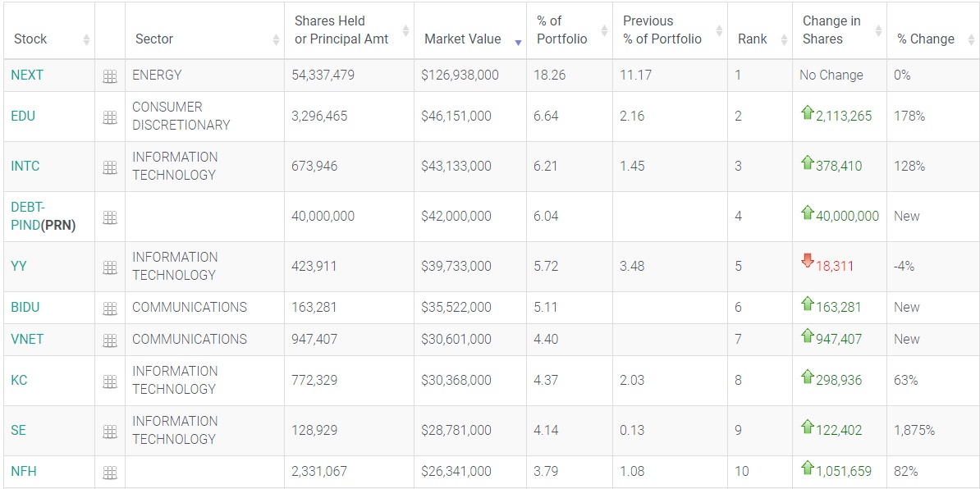The image size is (980, 489).
Task: Sort the table by Stock column
Action: coord(30,39)
